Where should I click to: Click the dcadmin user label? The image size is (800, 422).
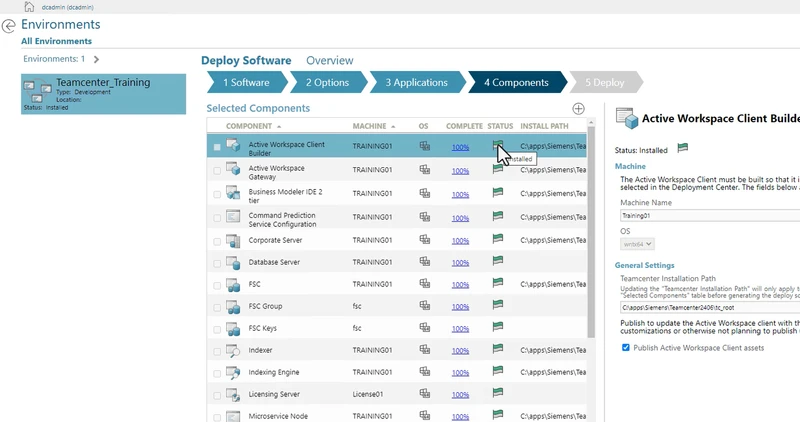pyautogui.click(x=67, y=7)
